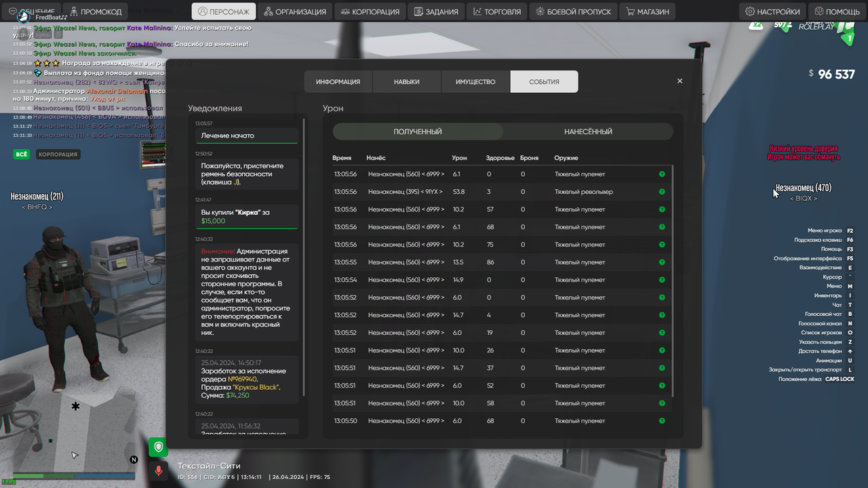The width and height of the screenshot is (868, 488).
Task: Click the Время column header
Action: pyautogui.click(x=342, y=158)
